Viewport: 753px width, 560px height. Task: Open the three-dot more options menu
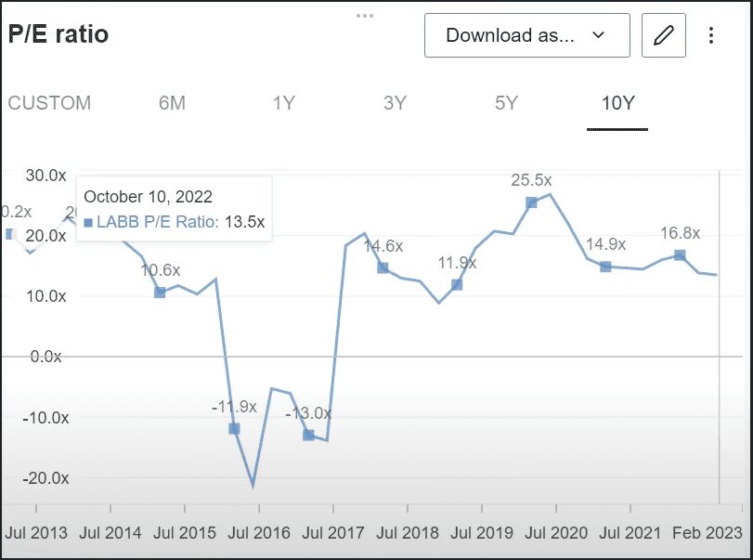click(711, 36)
